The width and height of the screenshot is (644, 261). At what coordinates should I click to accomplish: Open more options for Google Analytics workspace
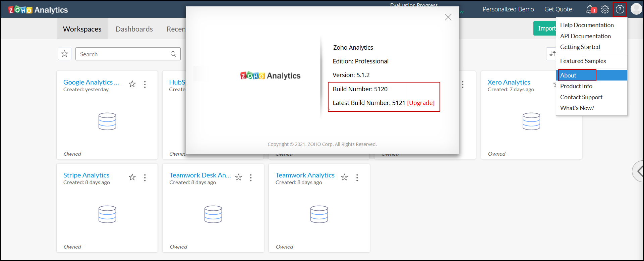tap(145, 84)
